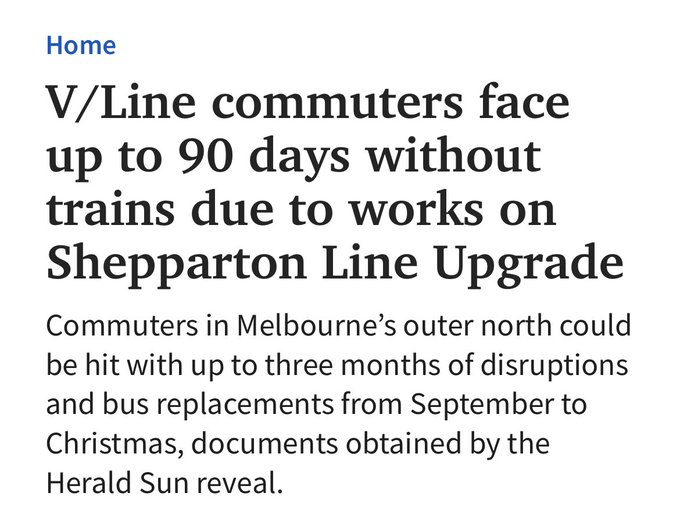The image size is (680, 525).
Task: Click the word "Upgrade" in the headline
Action: coord(531,263)
